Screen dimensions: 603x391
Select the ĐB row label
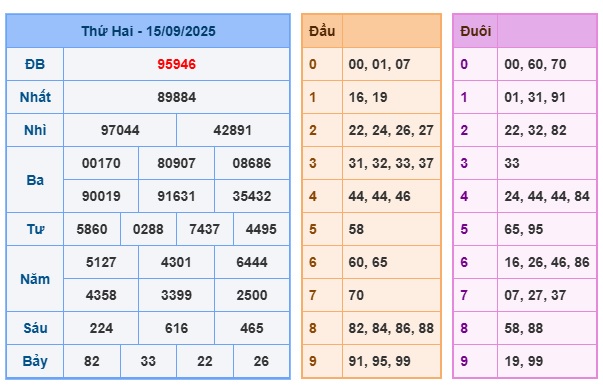tap(35, 64)
